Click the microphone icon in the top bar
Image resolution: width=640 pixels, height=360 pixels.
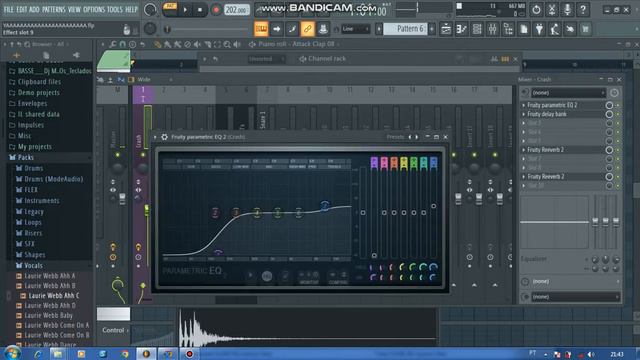[x=567, y=9]
